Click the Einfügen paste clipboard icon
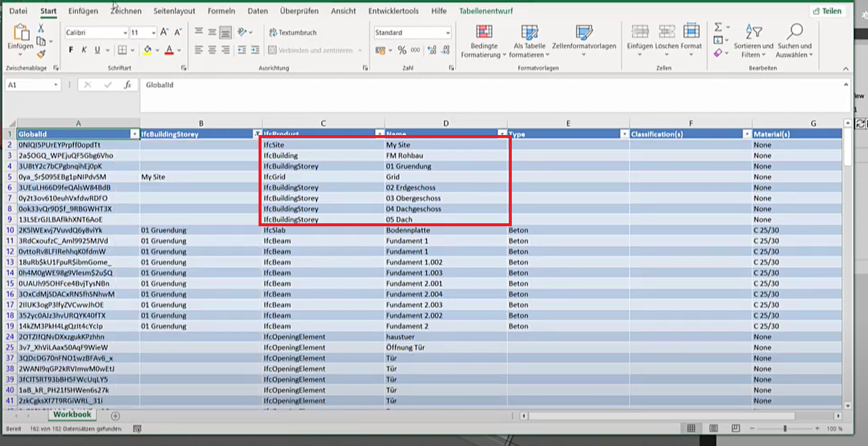The height and width of the screenshot is (446, 868). point(21,33)
